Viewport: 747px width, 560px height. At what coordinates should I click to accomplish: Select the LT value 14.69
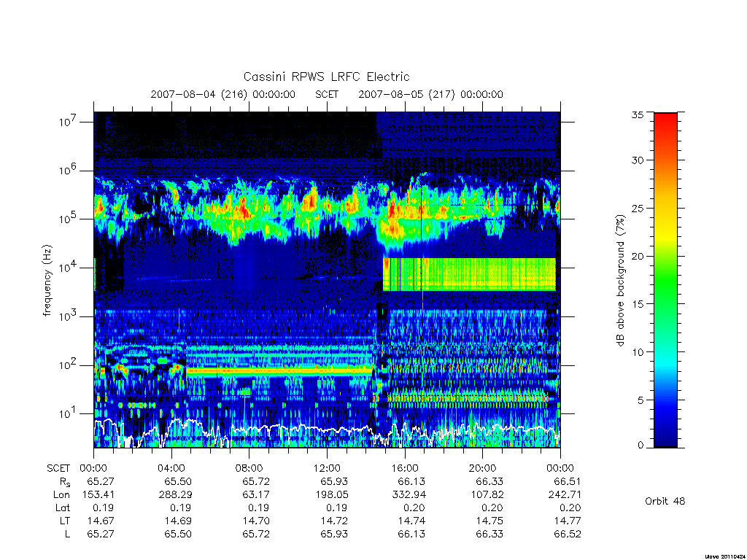click(x=178, y=521)
